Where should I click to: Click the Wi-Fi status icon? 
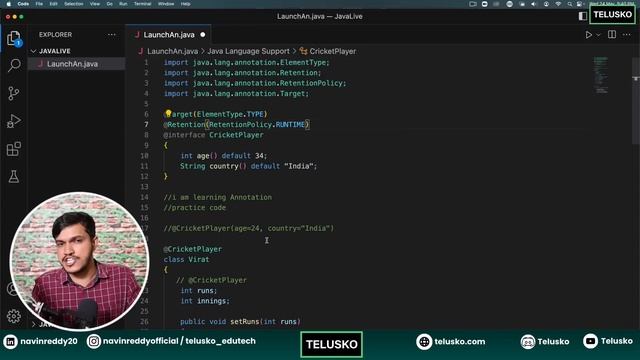pyautogui.click(x=558, y=4)
